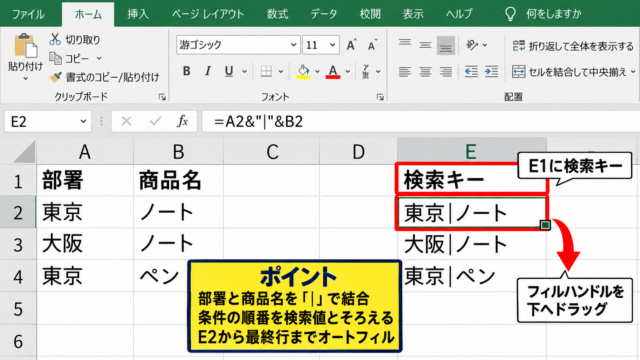Click the Insert Function fx icon
The image size is (640, 360).
pos(182,121)
